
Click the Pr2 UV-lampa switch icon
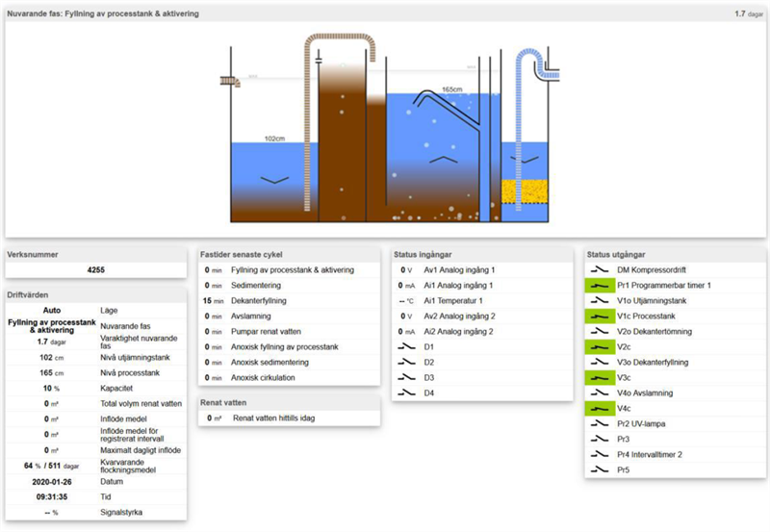coord(598,423)
